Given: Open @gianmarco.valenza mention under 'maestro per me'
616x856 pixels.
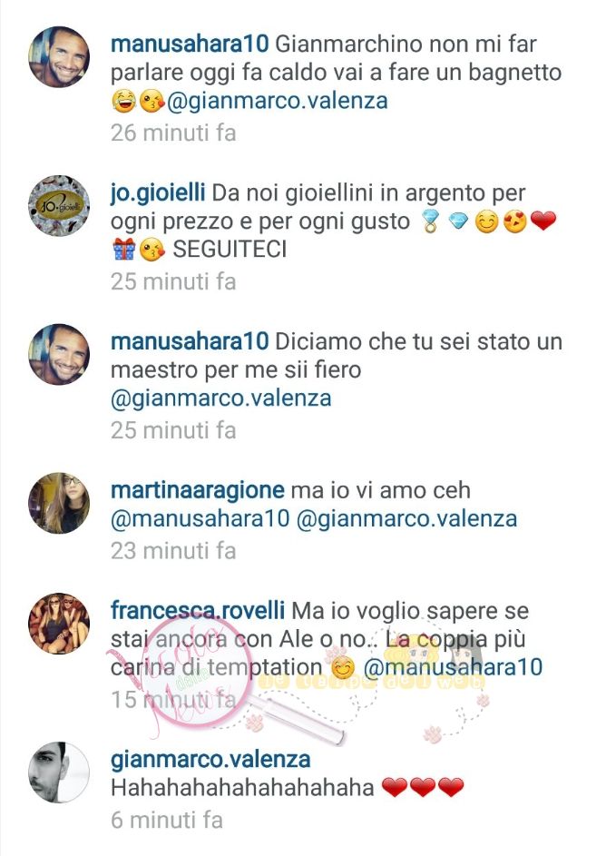Looking at the screenshot, I should click(221, 398).
